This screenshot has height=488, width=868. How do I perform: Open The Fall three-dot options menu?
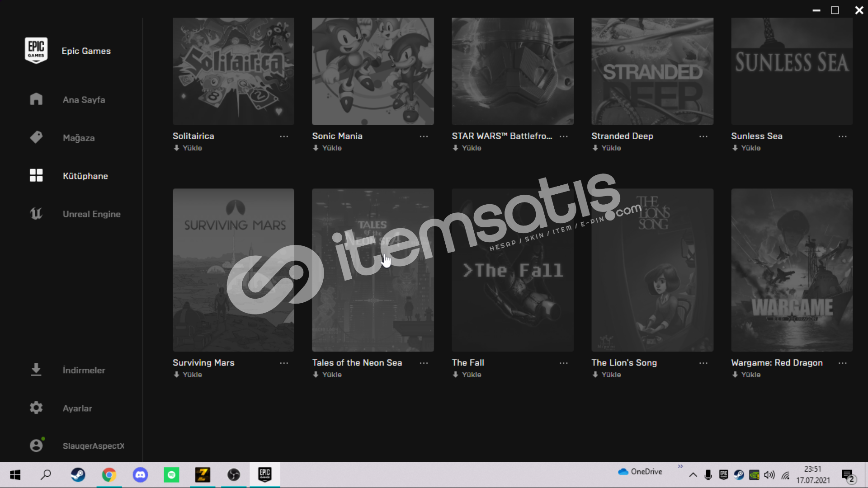pyautogui.click(x=563, y=363)
